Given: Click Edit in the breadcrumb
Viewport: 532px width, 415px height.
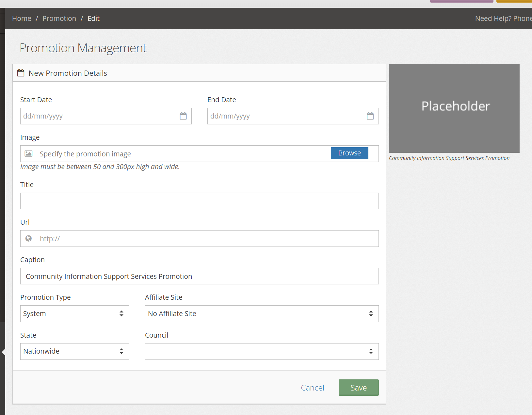Looking at the screenshot, I should coord(93,18).
